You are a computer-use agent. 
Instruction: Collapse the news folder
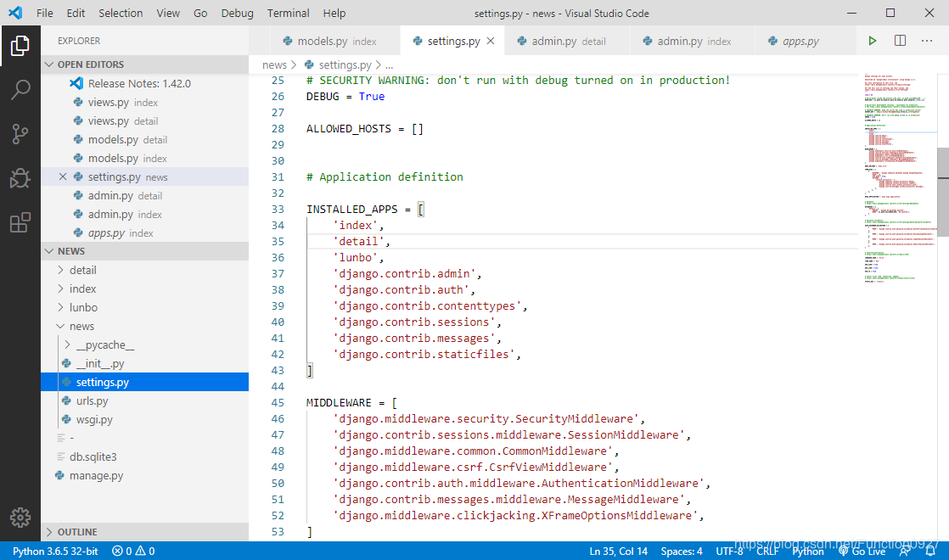click(145, 326)
